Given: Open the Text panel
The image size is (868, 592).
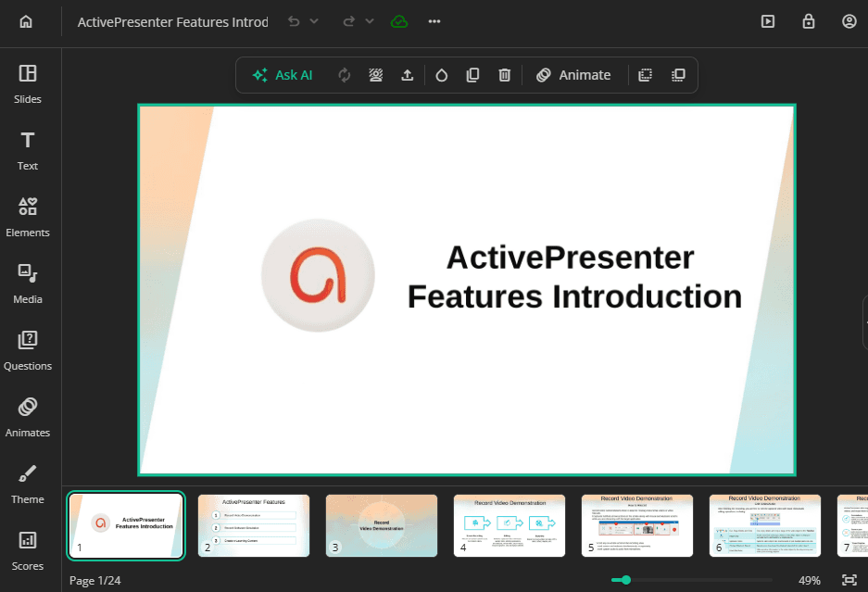Looking at the screenshot, I should [x=28, y=151].
